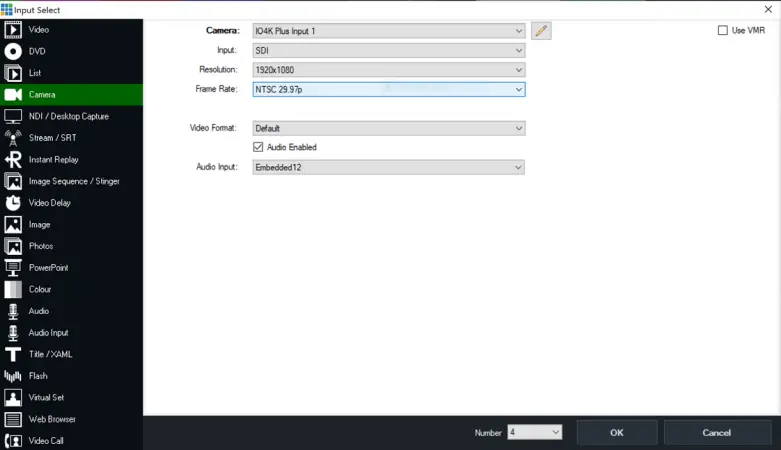Expand the Video Format Default dropdown
The height and width of the screenshot is (450, 781).
389,128
